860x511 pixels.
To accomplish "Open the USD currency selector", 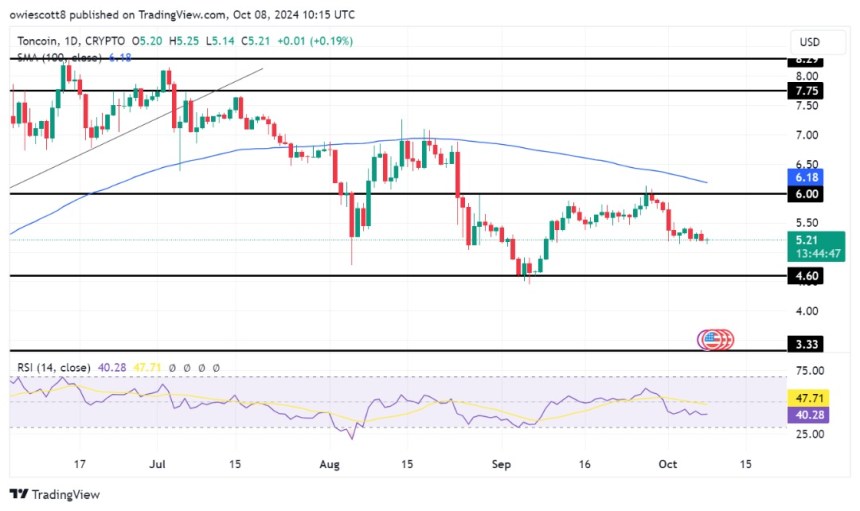I will point(808,42).
